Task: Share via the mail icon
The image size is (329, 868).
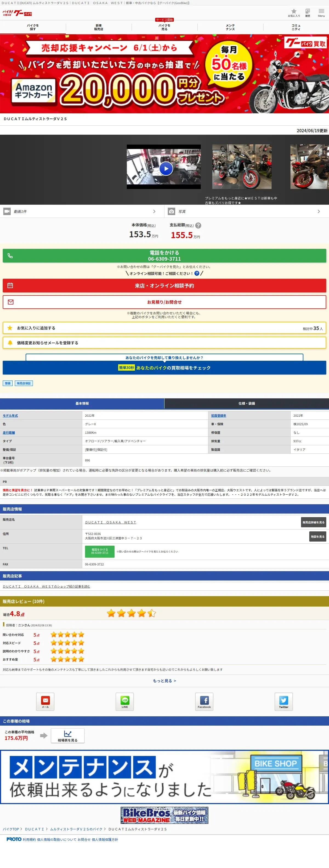Action: click(45, 701)
